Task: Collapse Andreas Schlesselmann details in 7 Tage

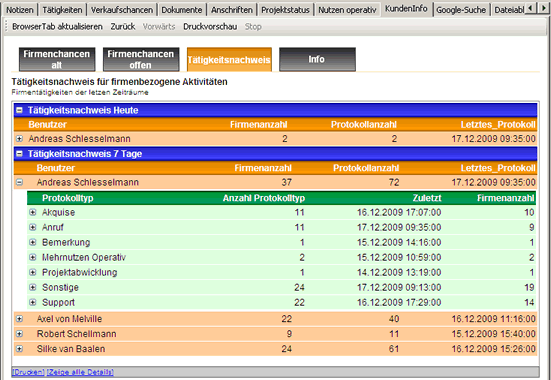Action: tap(20, 182)
